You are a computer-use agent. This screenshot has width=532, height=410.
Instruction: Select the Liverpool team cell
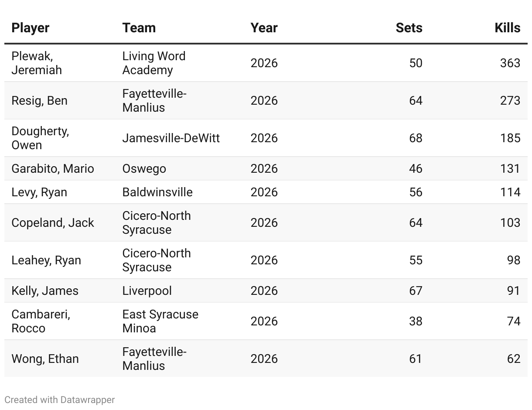(147, 291)
